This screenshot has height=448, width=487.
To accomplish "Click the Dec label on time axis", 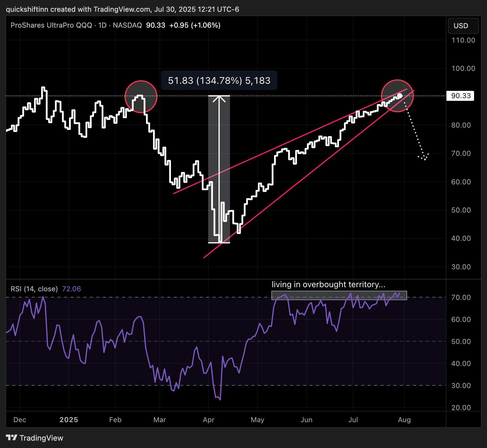I will coord(20,420).
